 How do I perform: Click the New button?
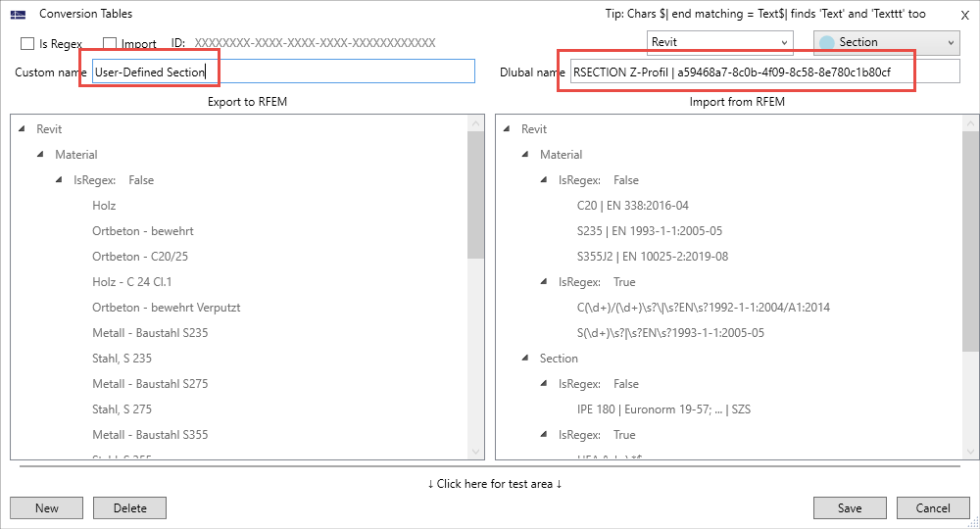(47, 507)
